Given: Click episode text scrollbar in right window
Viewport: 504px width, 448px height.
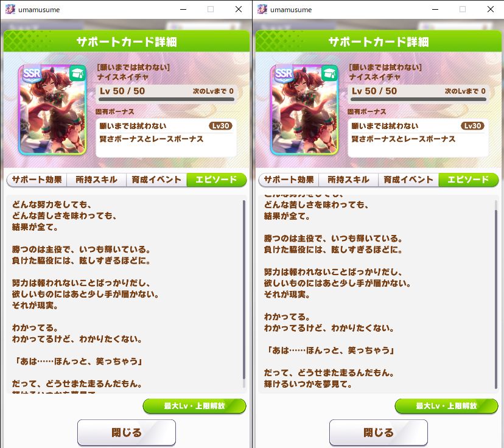Looking at the screenshot, I should (x=496, y=294).
